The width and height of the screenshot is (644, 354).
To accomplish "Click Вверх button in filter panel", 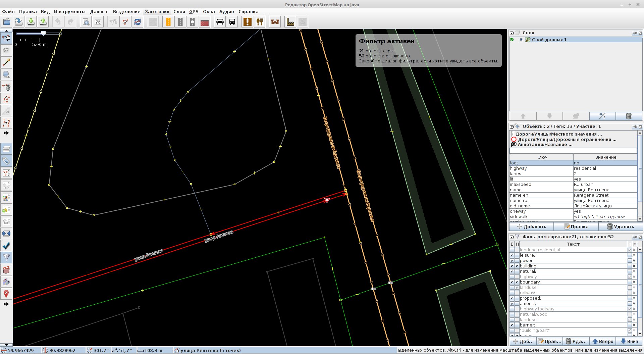I will pyautogui.click(x=602, y=341).
